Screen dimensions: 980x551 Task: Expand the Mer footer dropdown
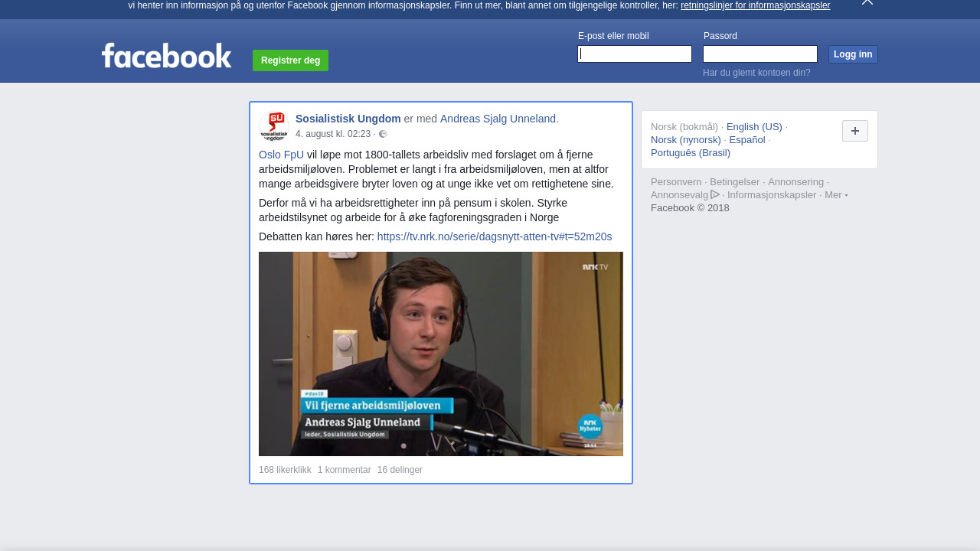coord(836,195)
